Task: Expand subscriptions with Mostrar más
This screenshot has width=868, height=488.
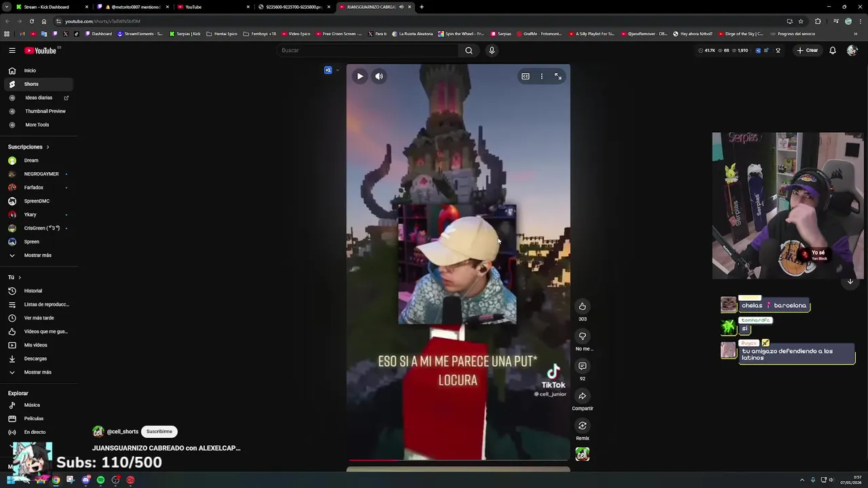Action: [x=38, y=256]
